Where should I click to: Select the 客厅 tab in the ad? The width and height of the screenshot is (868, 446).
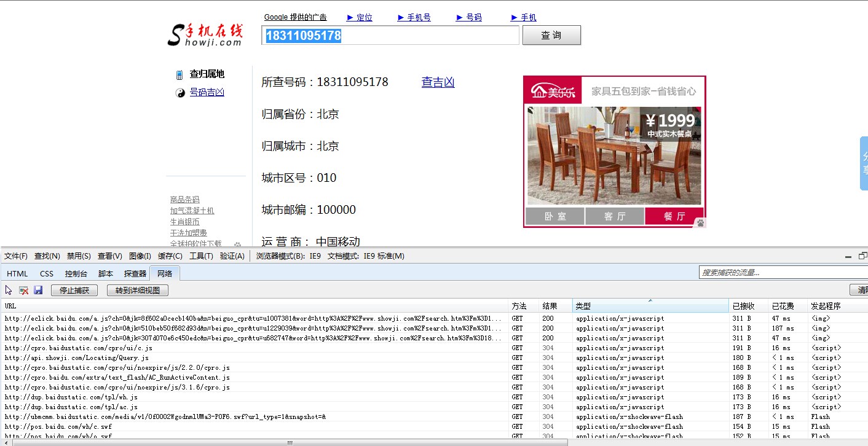[x=615, y=216]
